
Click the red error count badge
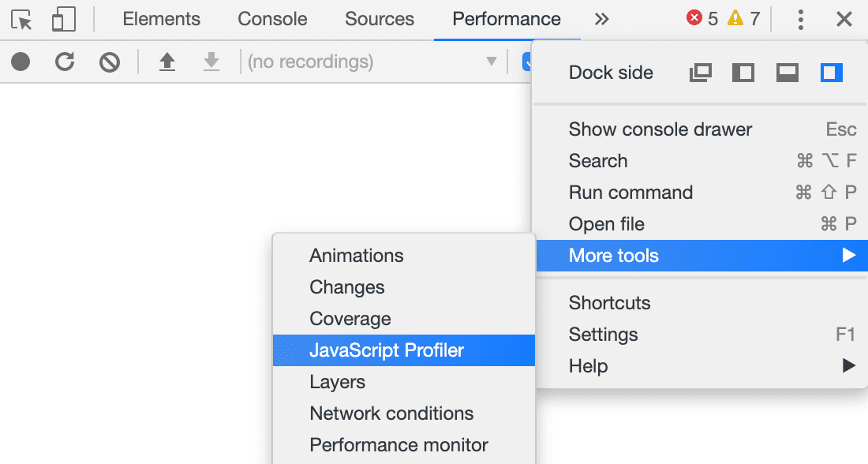pyautogui.click(x=702, y=19)
